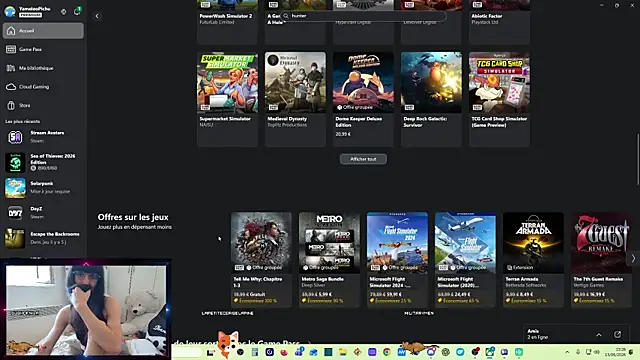Viewport: 640px width, 360px height.
Task: Go back with the left arrow
Action: click(x=97, y=16)
